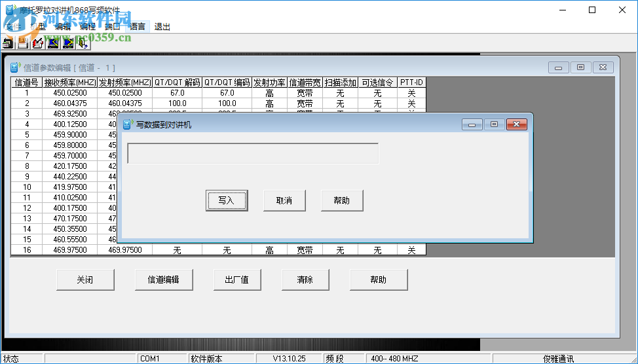Click the 写入 button in the dialog

pos(227,200)
